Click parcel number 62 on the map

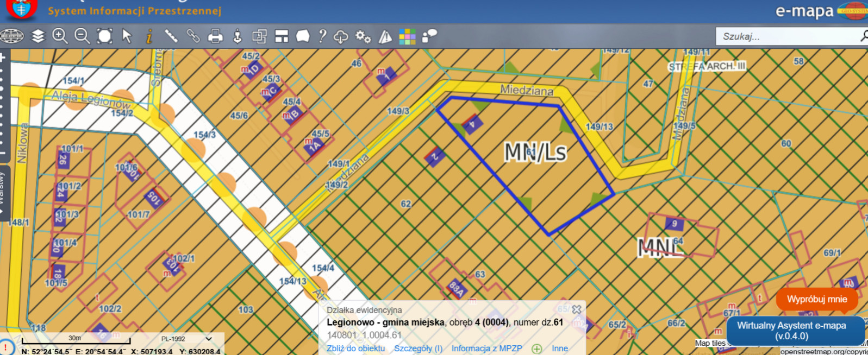tap(405, 204)
